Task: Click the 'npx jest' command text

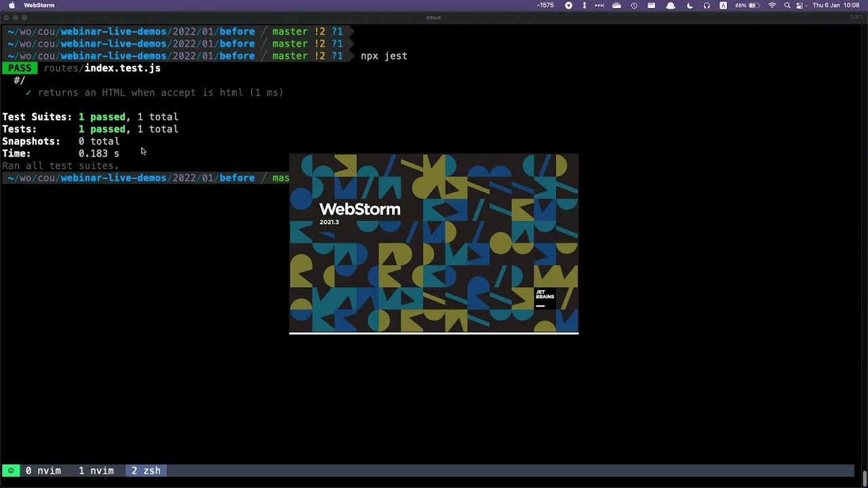Action: click(x=384, y=56)
